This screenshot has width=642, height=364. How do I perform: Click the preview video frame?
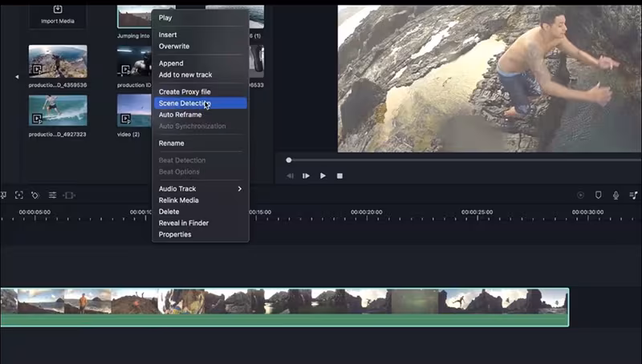(490, 79)
